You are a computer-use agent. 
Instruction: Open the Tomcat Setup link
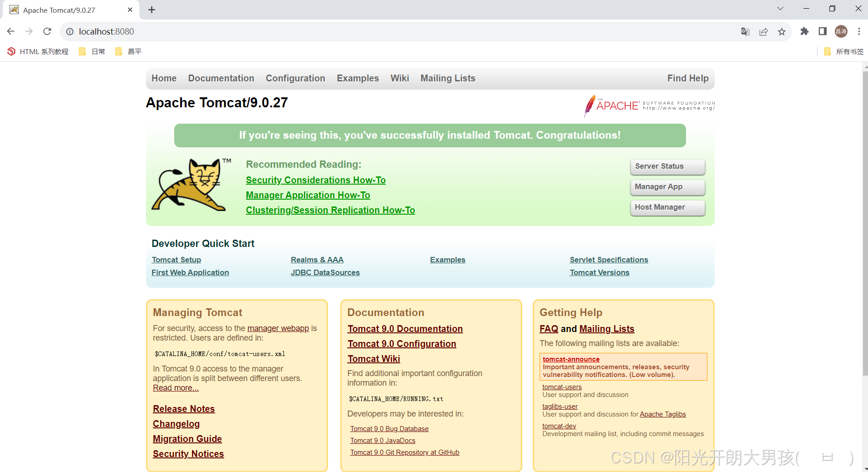[x=177, y=260]
